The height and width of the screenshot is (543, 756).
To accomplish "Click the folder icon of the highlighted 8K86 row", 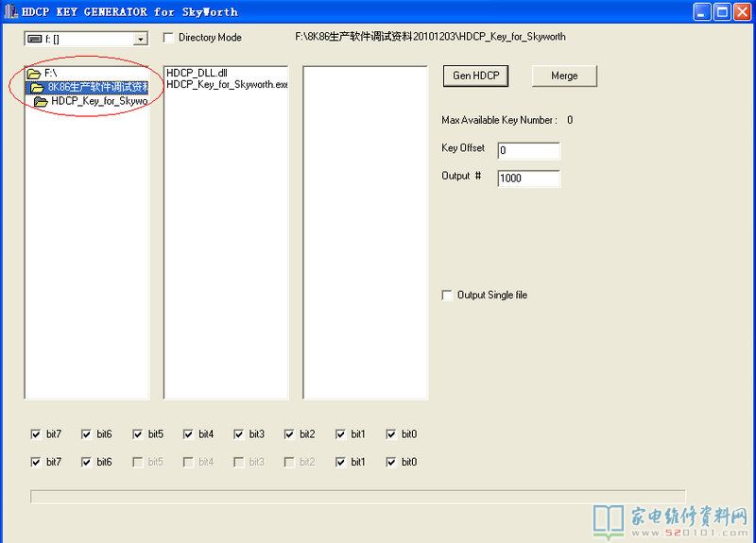I will 38,88.
